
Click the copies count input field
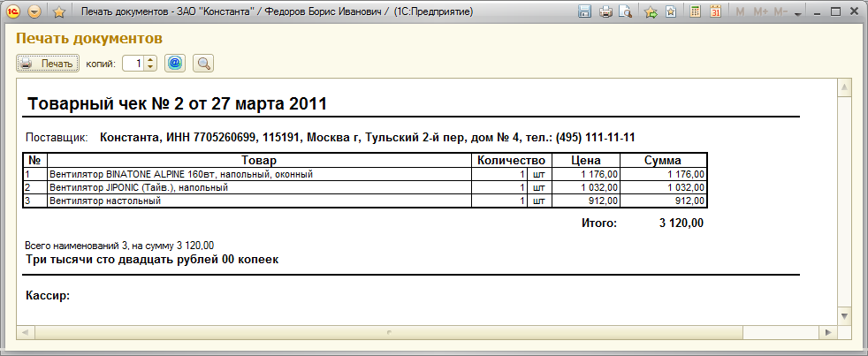click(x=133, y=64)
